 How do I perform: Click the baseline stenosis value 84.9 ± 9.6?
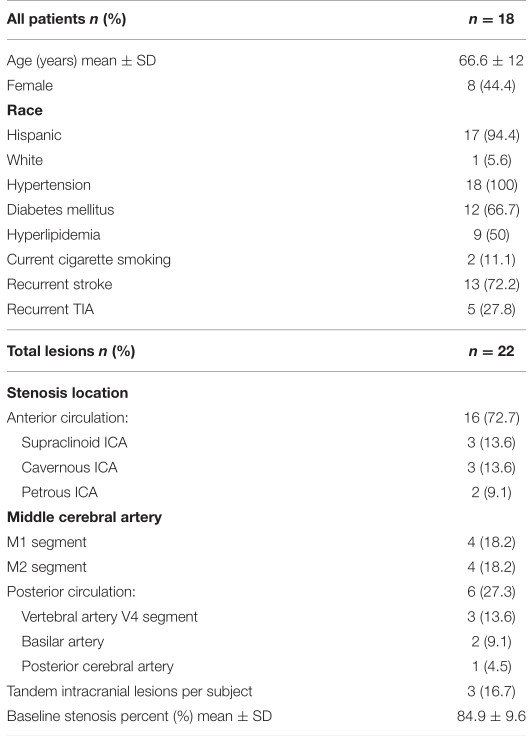(491, 716)
